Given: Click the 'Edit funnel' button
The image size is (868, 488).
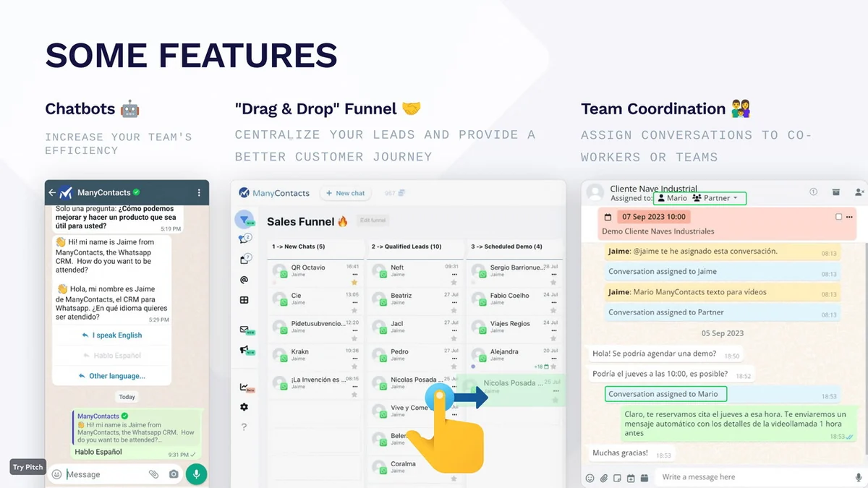Looking at the screenshot, I should pos(373,221).
